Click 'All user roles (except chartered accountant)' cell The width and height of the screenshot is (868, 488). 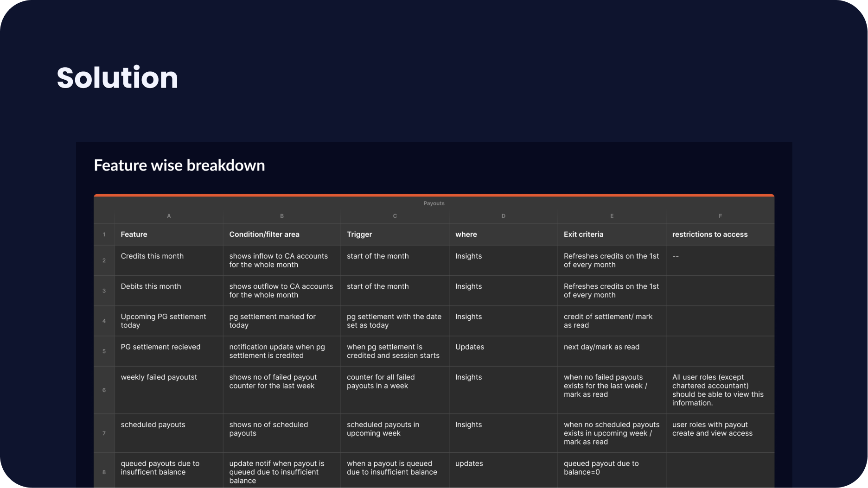[x=720, y=390]
